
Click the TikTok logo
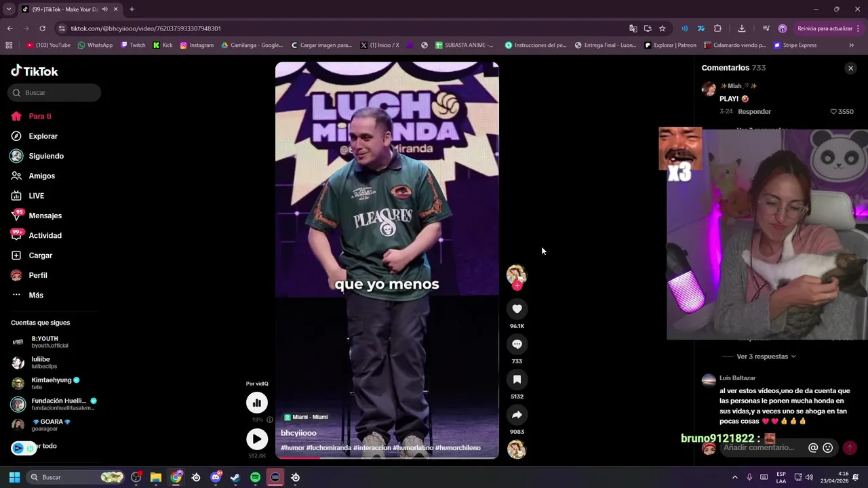[35, 71]
